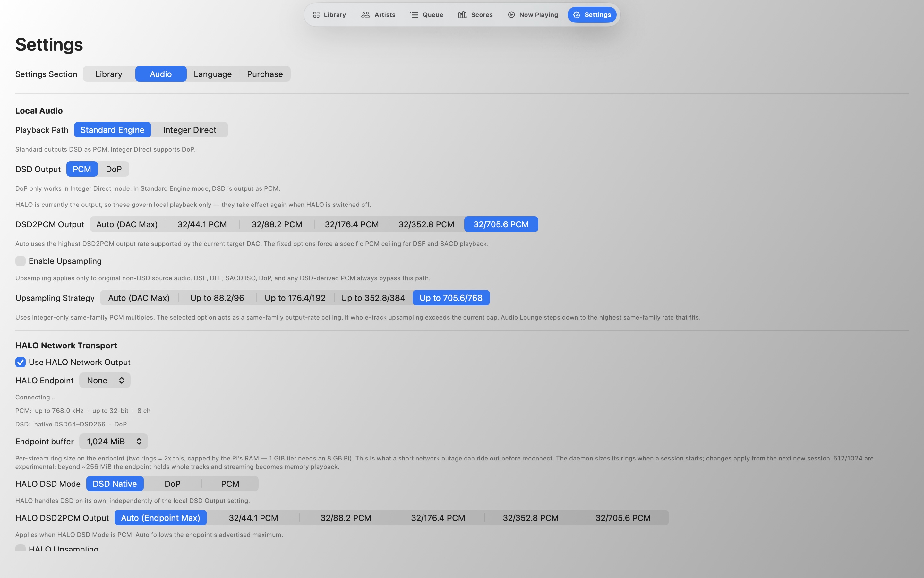
Task: Enable the Enable Upsampling checkbox
Action: [21, 261]
